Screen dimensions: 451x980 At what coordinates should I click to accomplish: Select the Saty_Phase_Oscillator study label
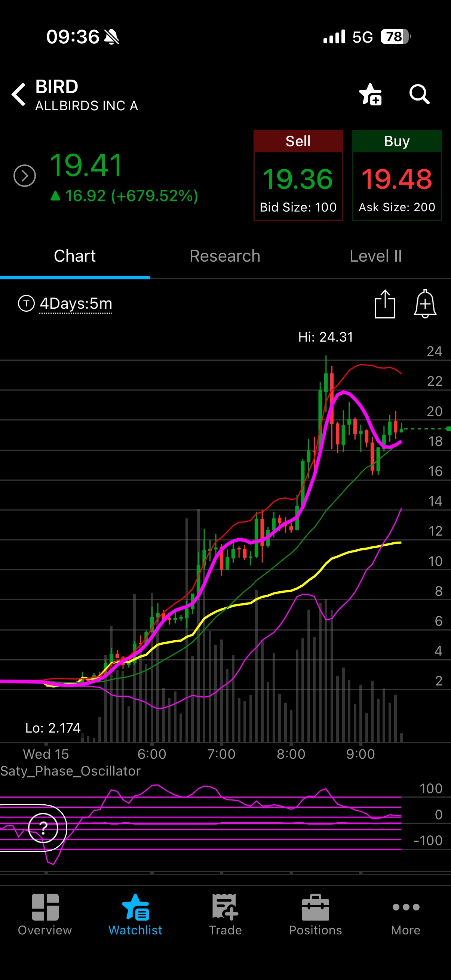click(70, 771)
